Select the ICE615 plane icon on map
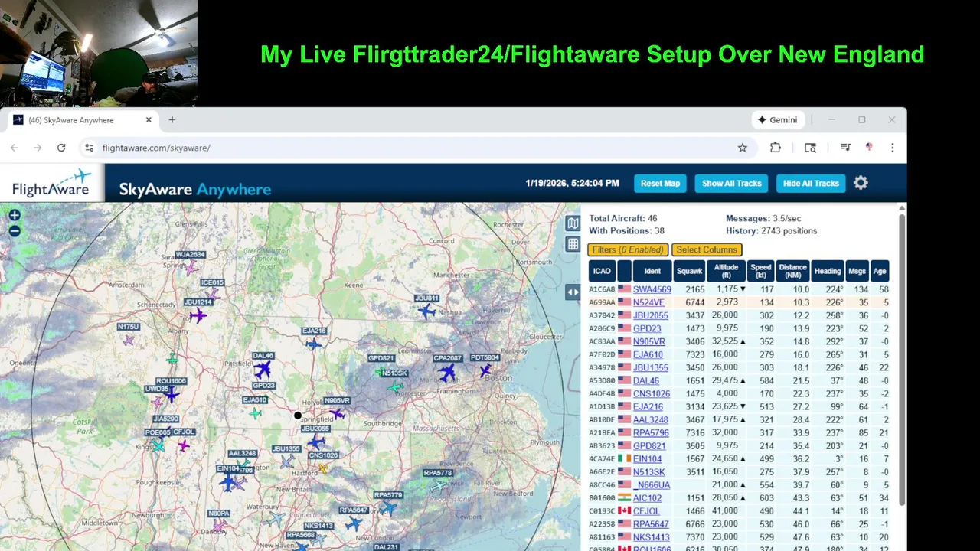 pos(212,294)
